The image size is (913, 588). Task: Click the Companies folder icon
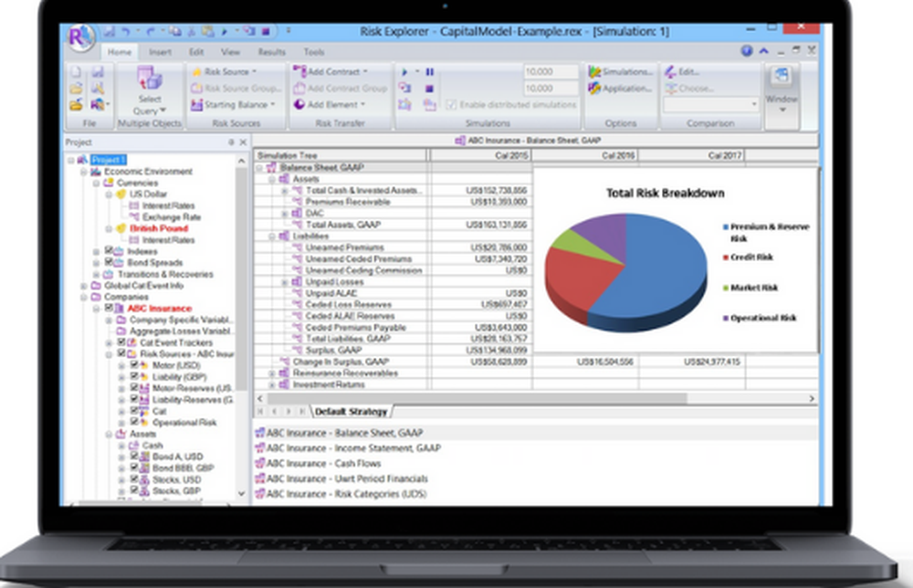[x=96, y=297]
